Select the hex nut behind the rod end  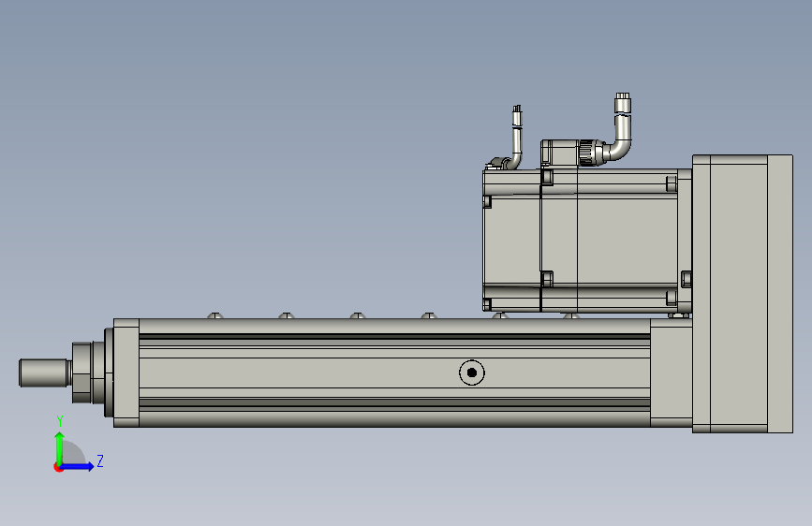coord(81,373)
